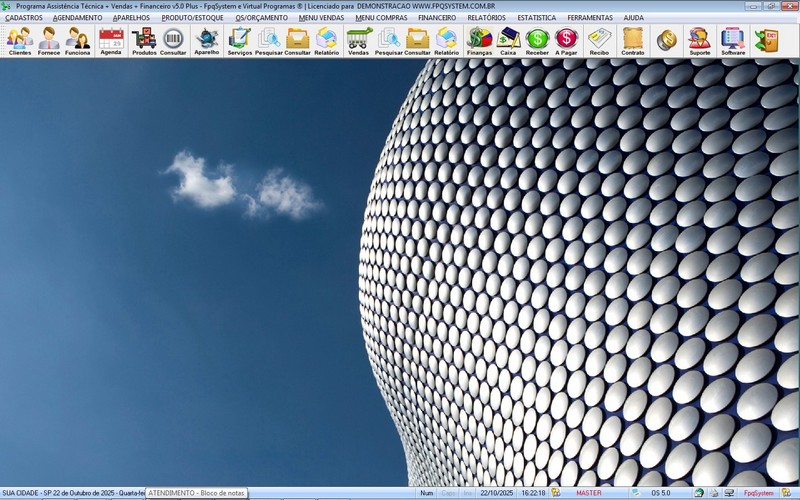Open the Clientes registration icon

(x=19, y=40)
